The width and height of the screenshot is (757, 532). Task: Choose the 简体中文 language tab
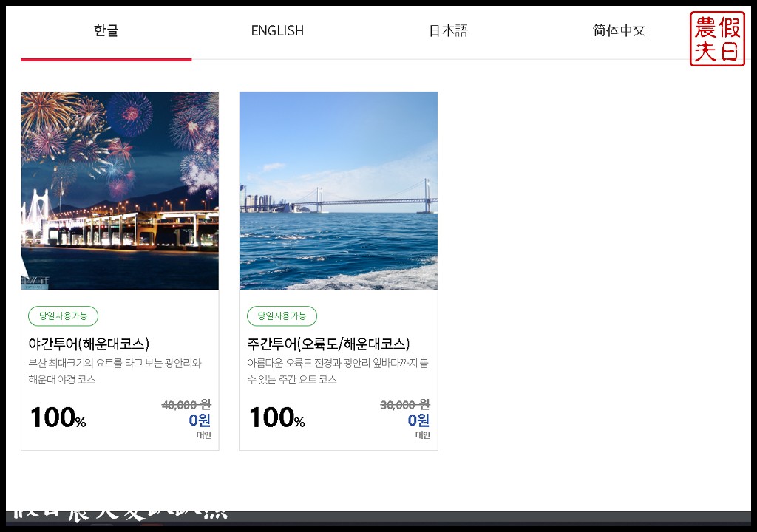pos(619,31)
